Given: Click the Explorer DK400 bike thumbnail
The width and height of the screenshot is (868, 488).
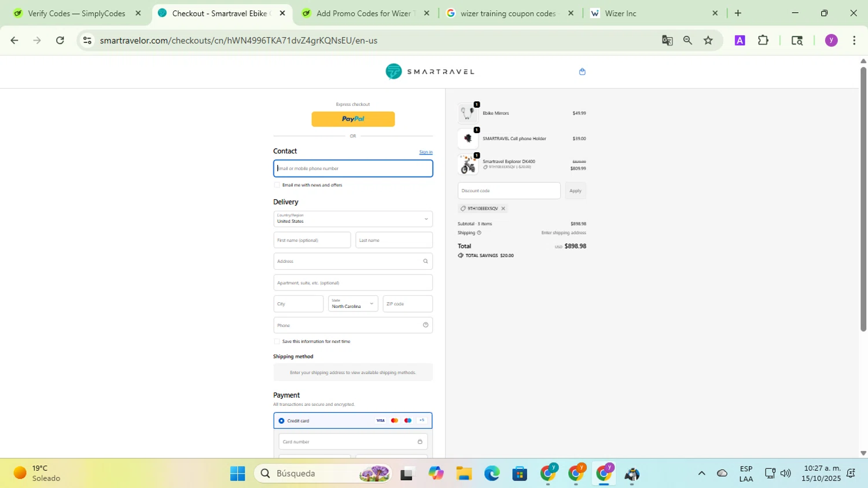Looking at the screenshot, I should tap(468, 164).
